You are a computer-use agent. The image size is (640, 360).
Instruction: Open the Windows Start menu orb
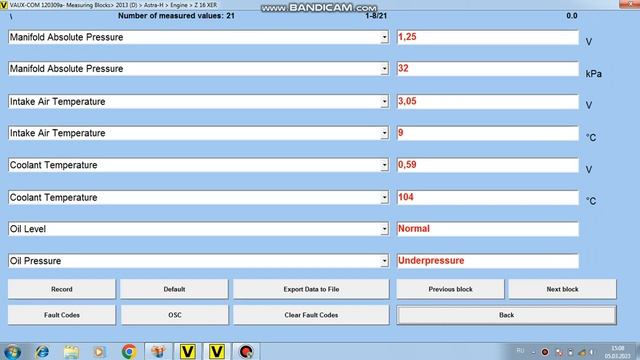point(13,351)
